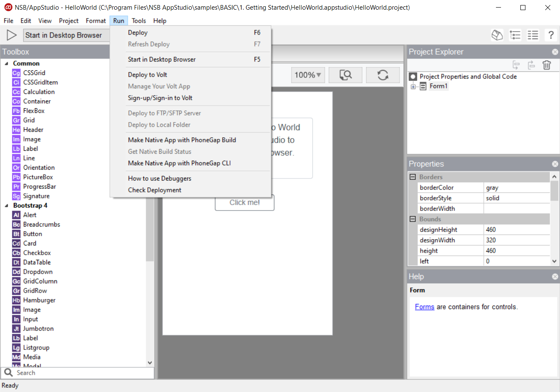Open the Tools menu
This screenshot has height=392, width=560.
coord(139,21)
